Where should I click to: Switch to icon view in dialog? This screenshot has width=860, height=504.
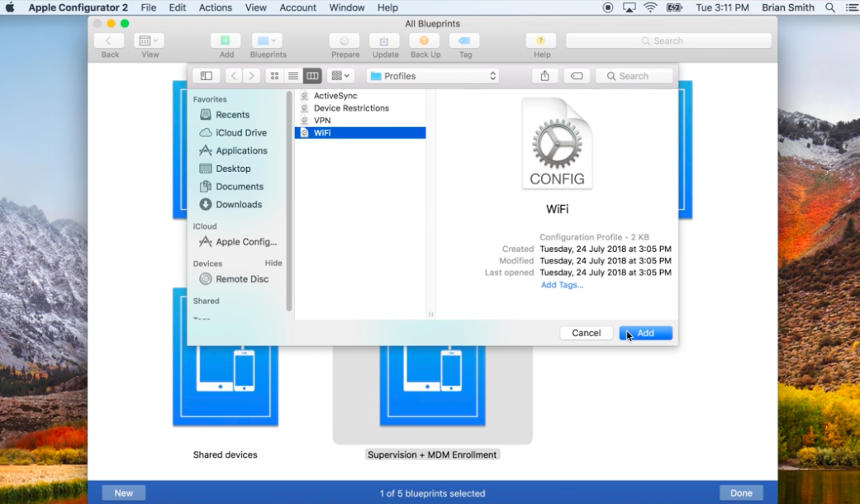click(275, 76)
